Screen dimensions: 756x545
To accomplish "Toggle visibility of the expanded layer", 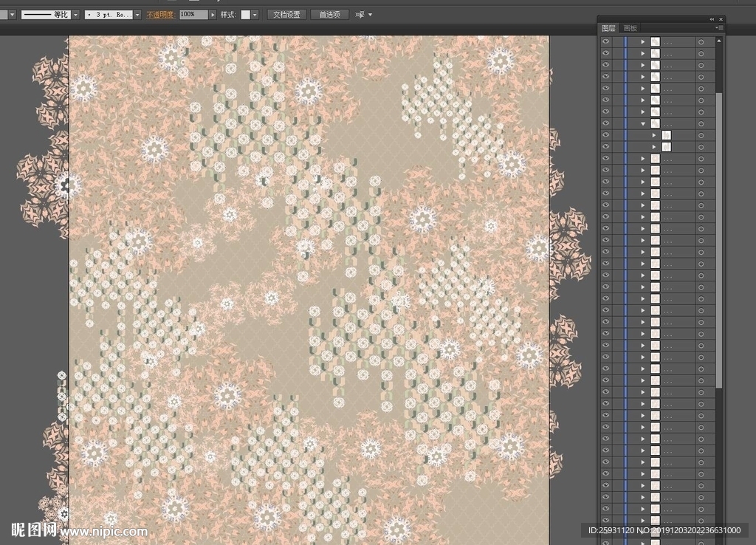I will click(x=606, y=123).
